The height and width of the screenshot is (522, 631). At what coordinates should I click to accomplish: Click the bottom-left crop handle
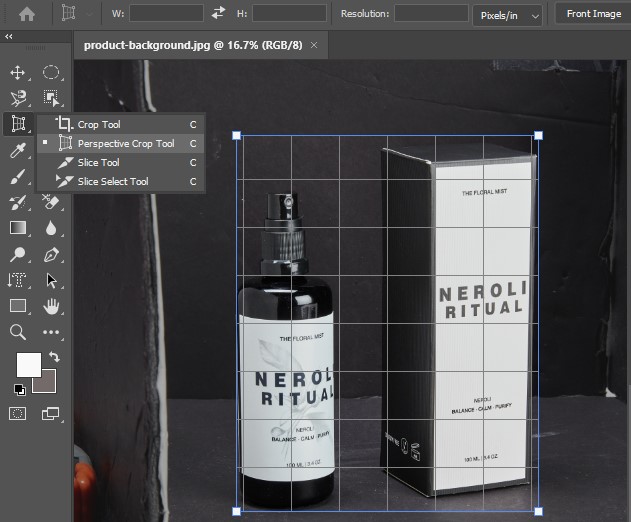[x=237, y=511]
